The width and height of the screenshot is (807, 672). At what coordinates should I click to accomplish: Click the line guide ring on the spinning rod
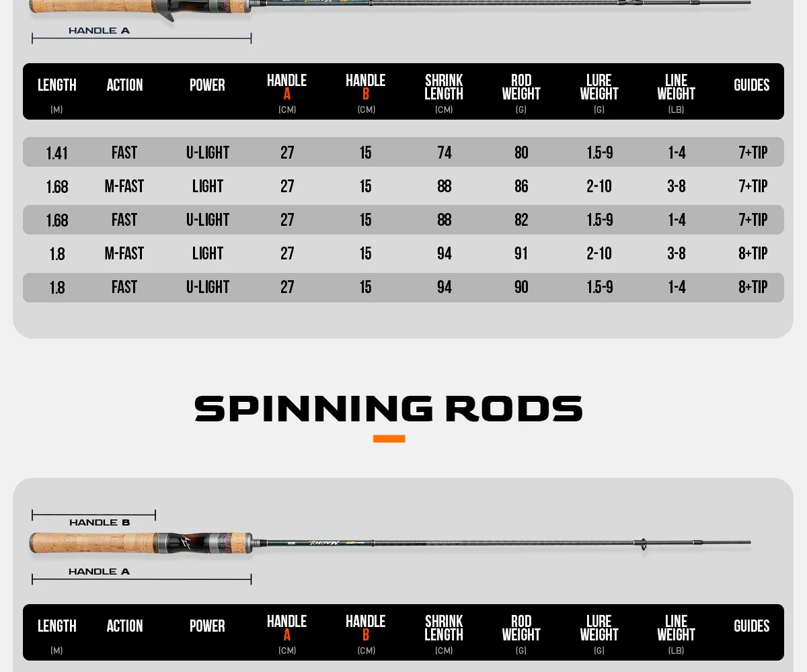click(644, 544)
